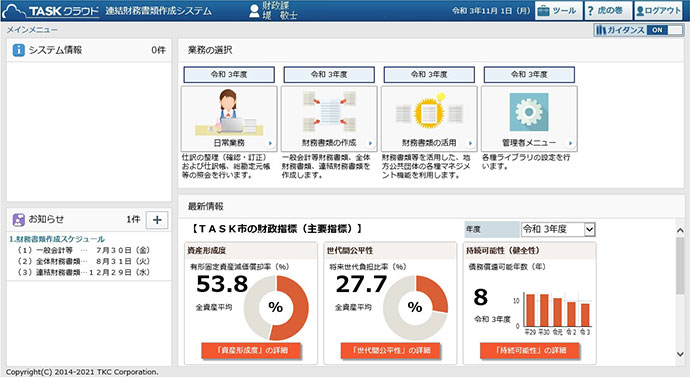Click the 業務の選択 section heading
The image size is (690, 378).
pyautogui.click(x=210, y=50)
